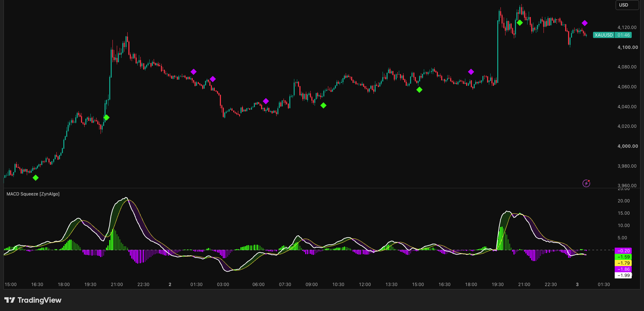Image resolution: width=644 pixels, height=311 pixels.
Task: Open the USD currency selector
Action: pos(627,5)
